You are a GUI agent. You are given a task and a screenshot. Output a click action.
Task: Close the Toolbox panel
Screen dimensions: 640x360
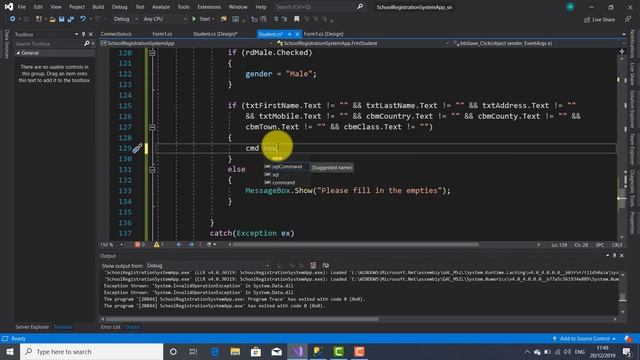(x=91, y=35)
